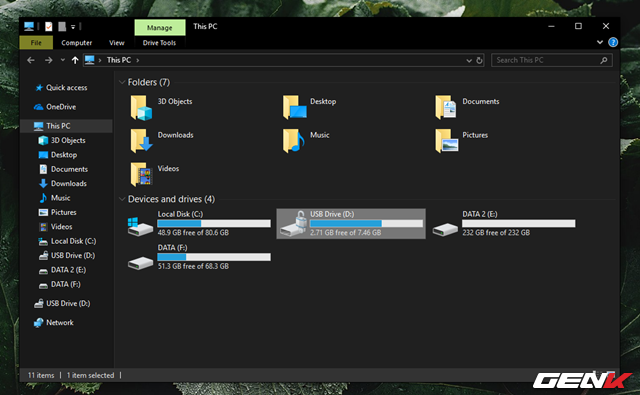Click the Manage contextual tab
The image size is (640, 395).
pyautogui.click(x=160, y=27)
